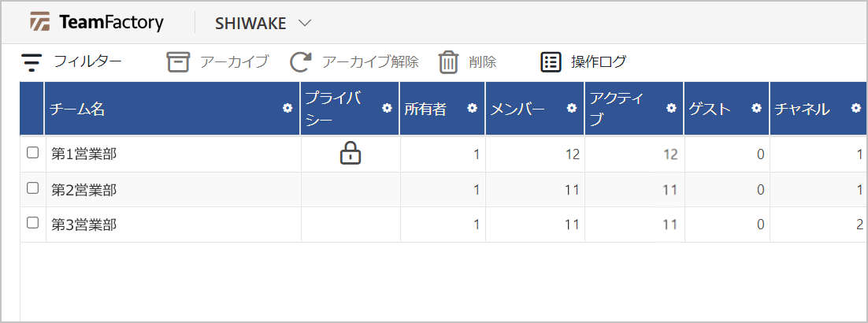868x323 pixels.
Task: Expand the SHIWAKE dropdown
Action: pos(305,24)
